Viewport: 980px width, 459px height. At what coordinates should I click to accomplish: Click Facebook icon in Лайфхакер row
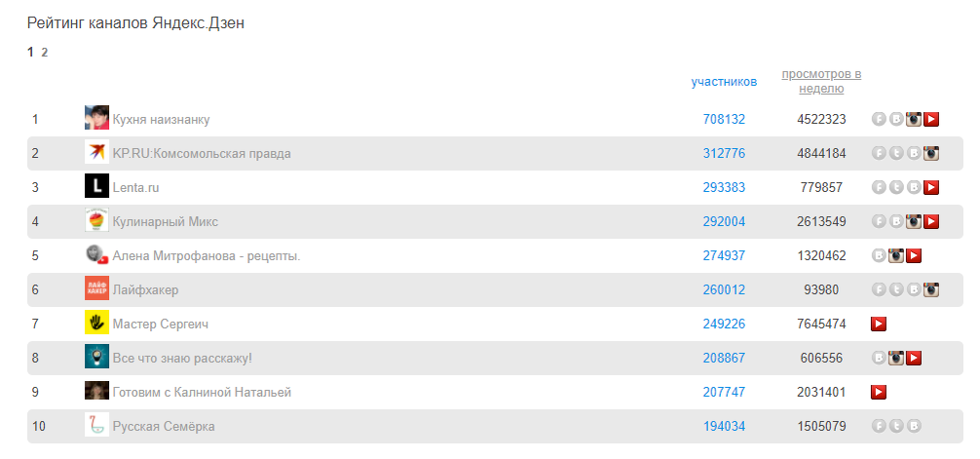pos(879,289)
